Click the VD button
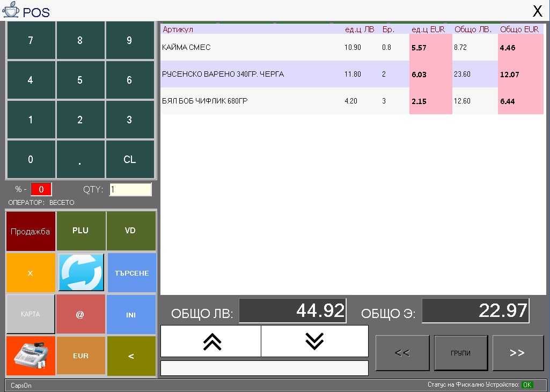The image size is (550, 392). click(131, 231)
